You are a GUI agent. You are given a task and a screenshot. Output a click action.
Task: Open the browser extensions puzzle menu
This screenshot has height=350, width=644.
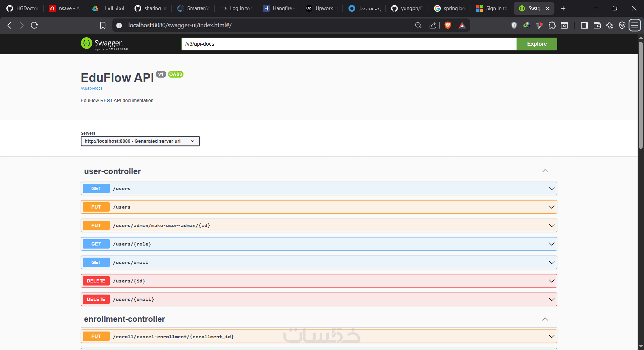(552, 25)
